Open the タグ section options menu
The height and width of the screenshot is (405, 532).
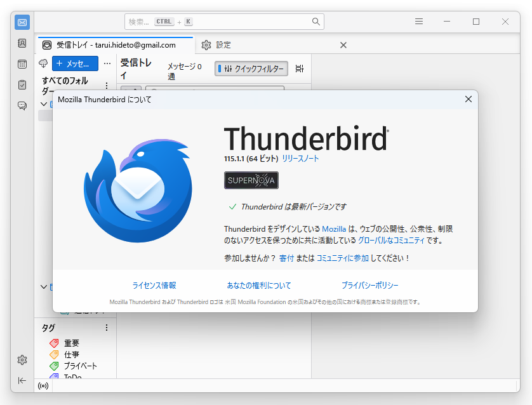coord(106,328)
